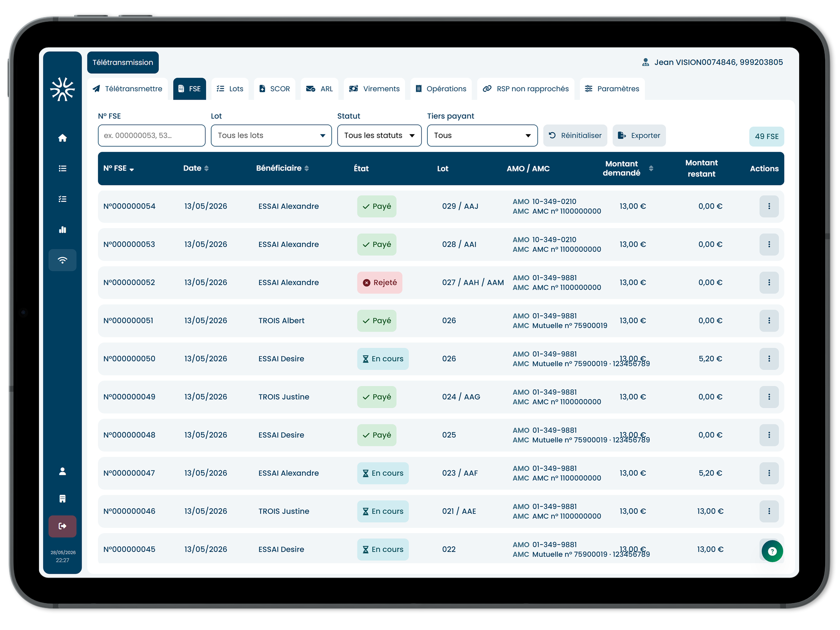This screenshot has width=840, height=630.
Task: Open actions menu for N°000000052
Action: pyautogui.click(x=769, y=283)
